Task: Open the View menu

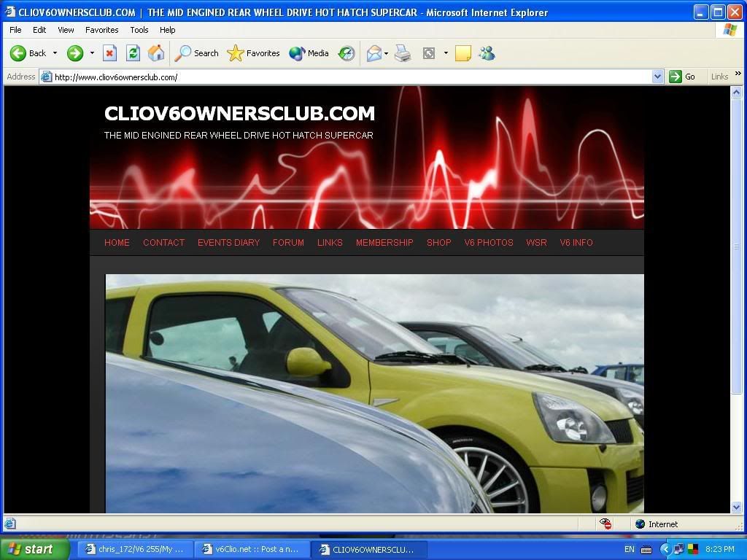Action: pos(66,30)
